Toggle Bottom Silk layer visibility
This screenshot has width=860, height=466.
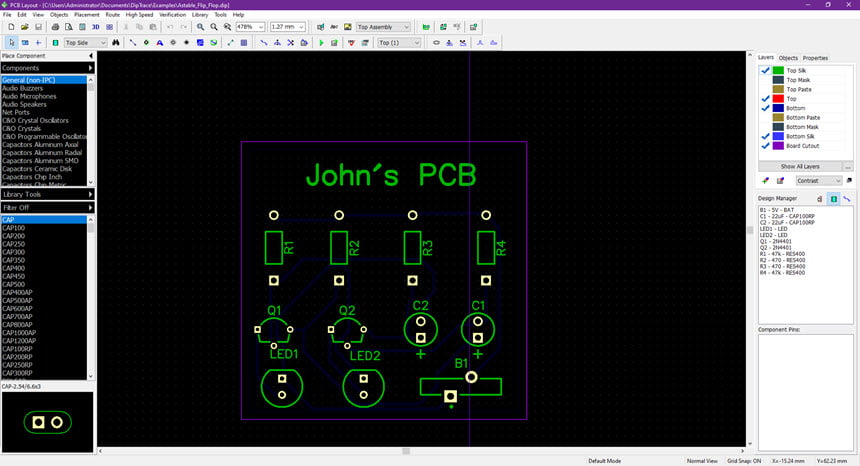[766, 136]
